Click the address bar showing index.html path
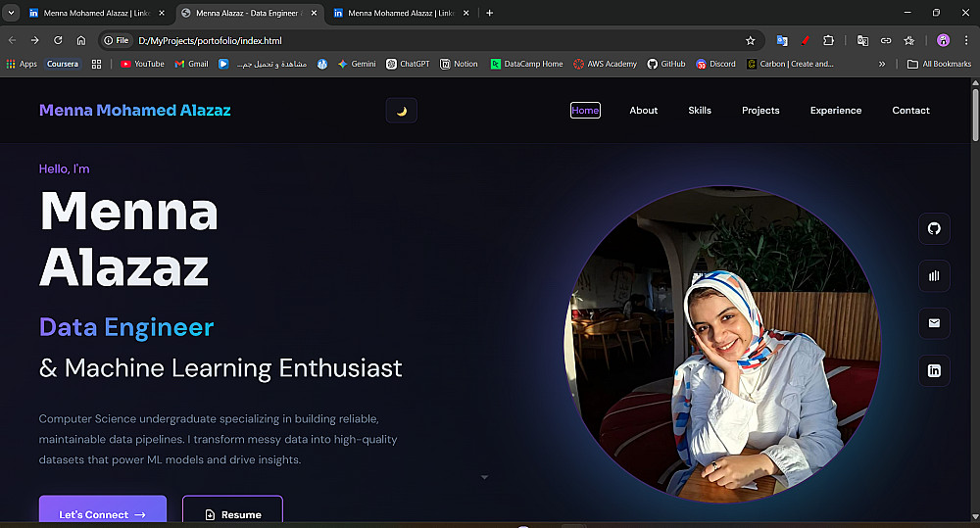The width and height of the screenshot is (980, 528). point(431,40)
